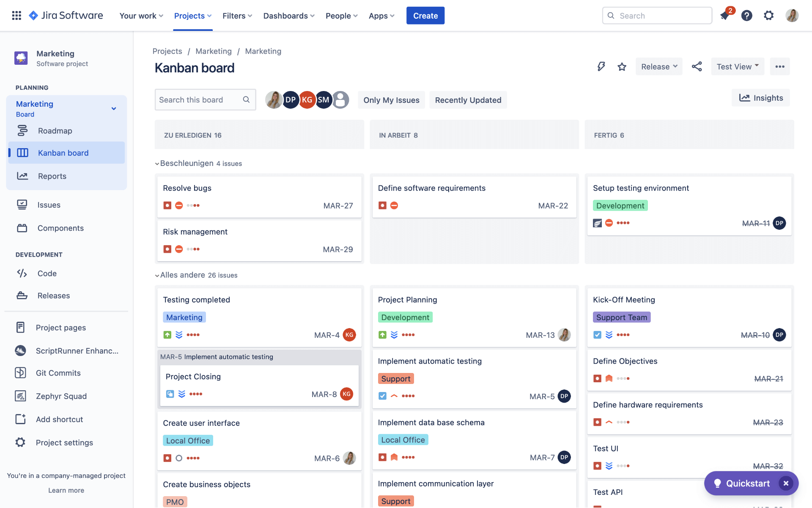812x508 pixels.
Task: Click the Filters menu item
Action: point(233,15)
